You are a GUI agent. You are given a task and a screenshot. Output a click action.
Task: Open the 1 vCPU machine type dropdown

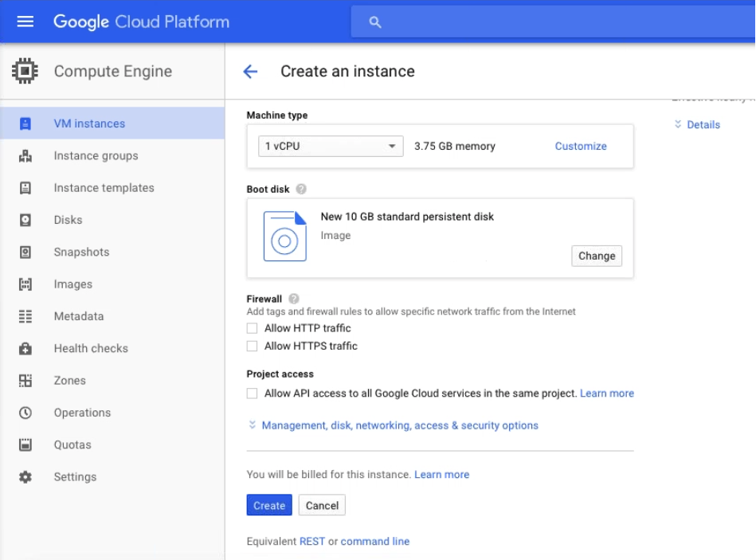click(331, 146)
